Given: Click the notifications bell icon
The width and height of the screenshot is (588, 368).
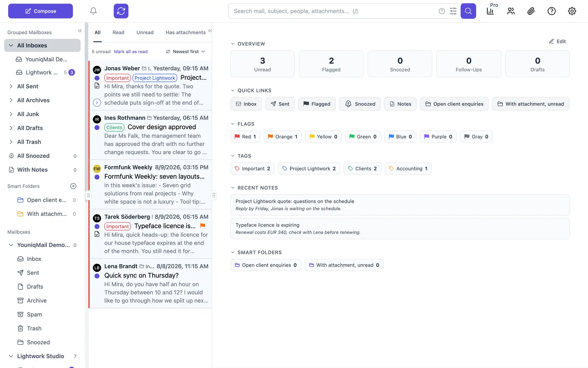Looking at the screenshot, I should [x=93, y=11].
